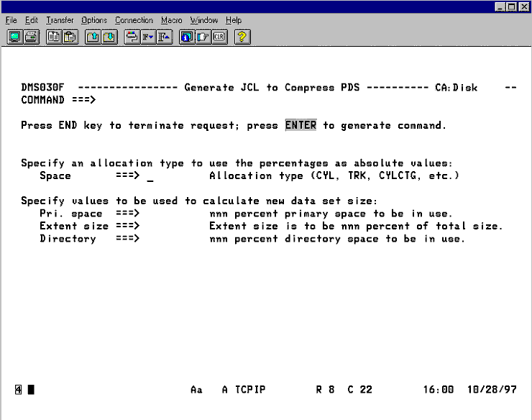
Task: Click the yellow question mark help icon
Action: 242,37
